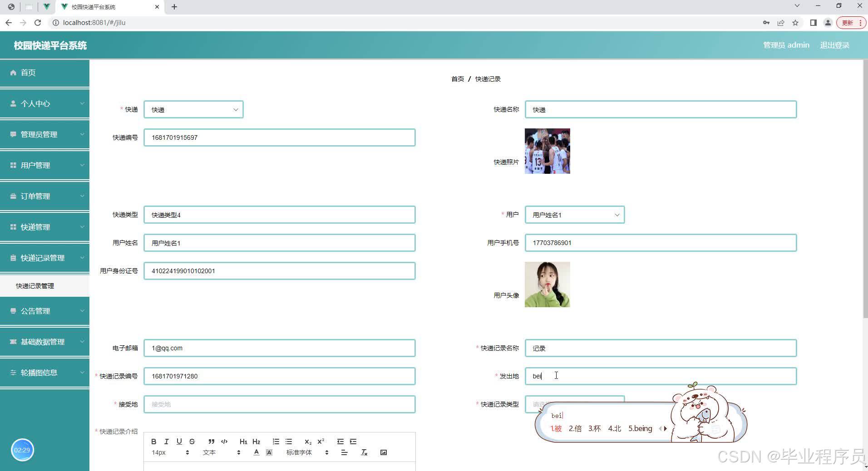Decrease indent in the editor

point(340,442)
